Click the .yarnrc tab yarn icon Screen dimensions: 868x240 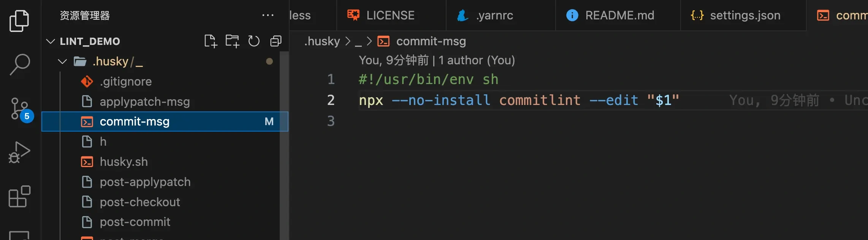click(462, 15)
